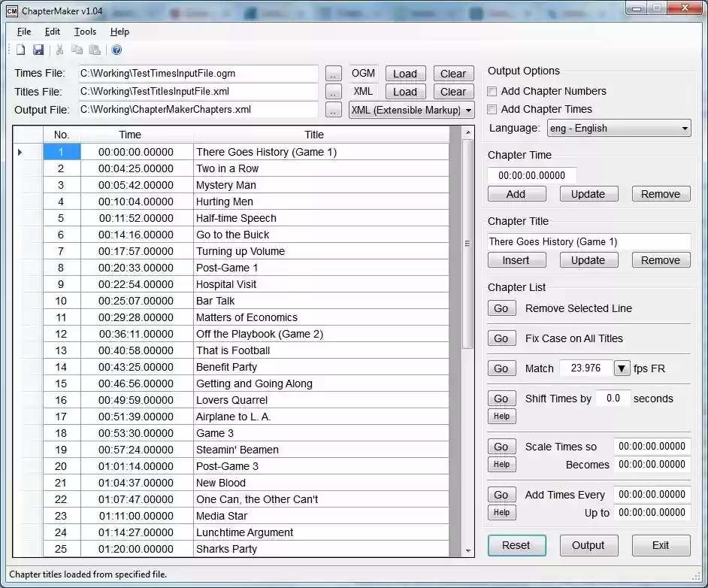This screenshot has width=708, height=588.
Task: Select the chapter row titled Game 3
Action: (225, 433)
